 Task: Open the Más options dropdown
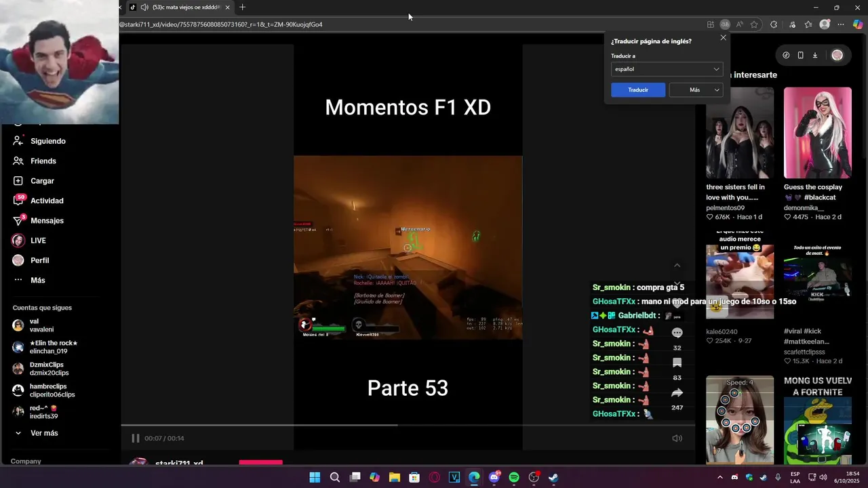click(x=696, y=89)
